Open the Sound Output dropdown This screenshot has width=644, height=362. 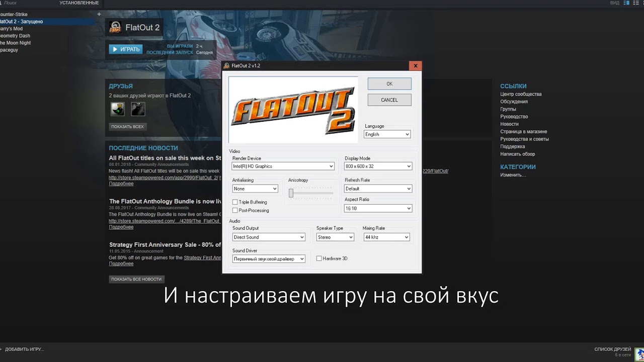(x=269, y=237)
